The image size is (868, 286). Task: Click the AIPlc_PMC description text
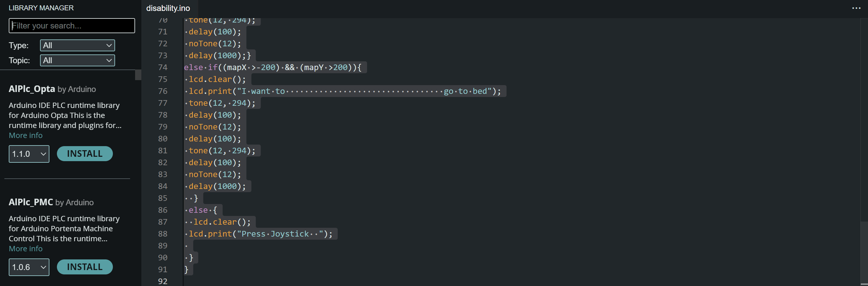click(64, 229)
